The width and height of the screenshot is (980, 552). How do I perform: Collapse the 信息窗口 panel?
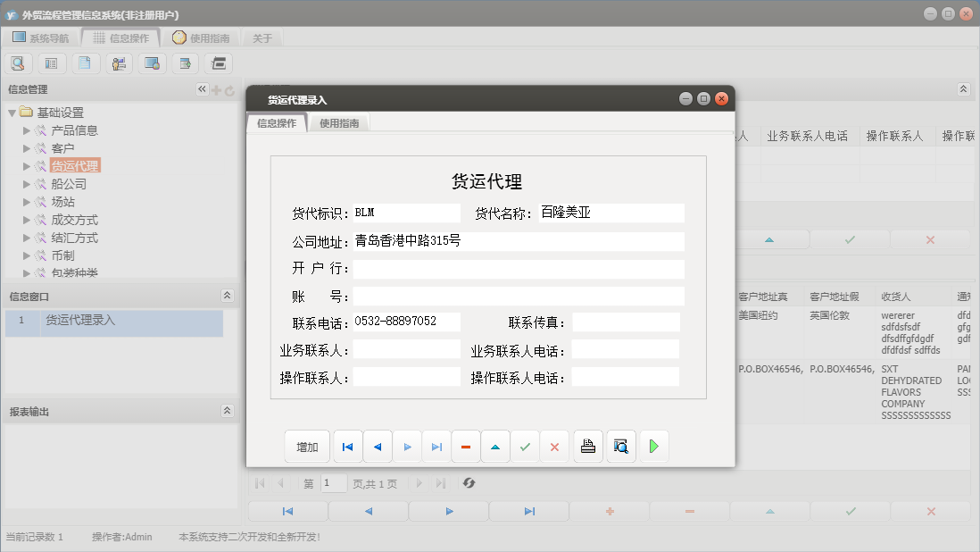click(228, 295)
